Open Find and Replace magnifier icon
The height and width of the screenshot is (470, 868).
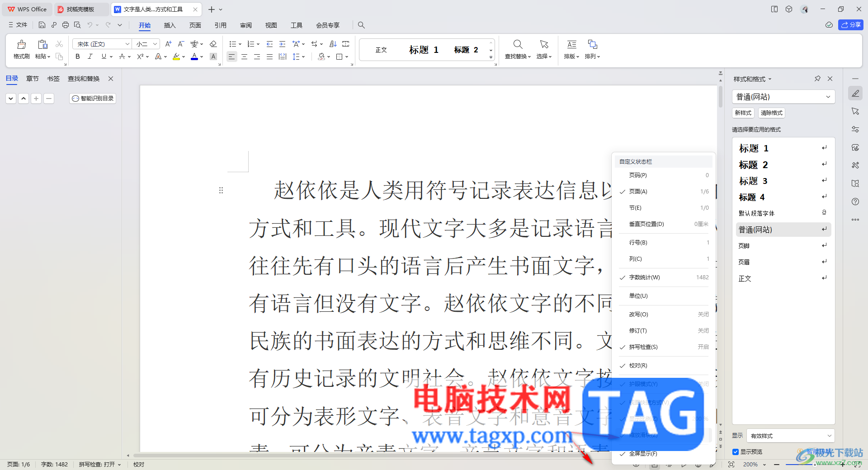(518, 44)
